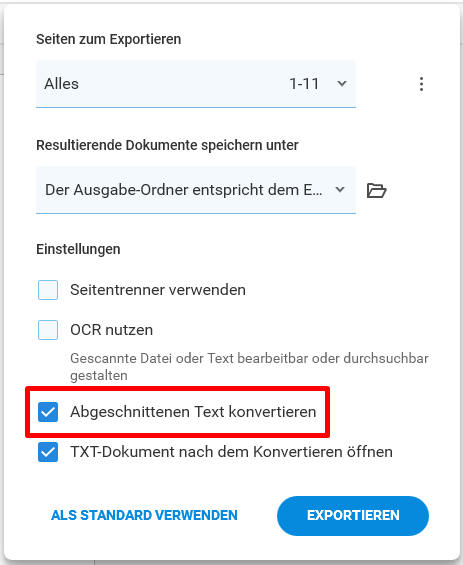Click the chevron in the Ausgabe-Ordner field
This screenshot has height=565, width=463.
[x=340, y=190]
